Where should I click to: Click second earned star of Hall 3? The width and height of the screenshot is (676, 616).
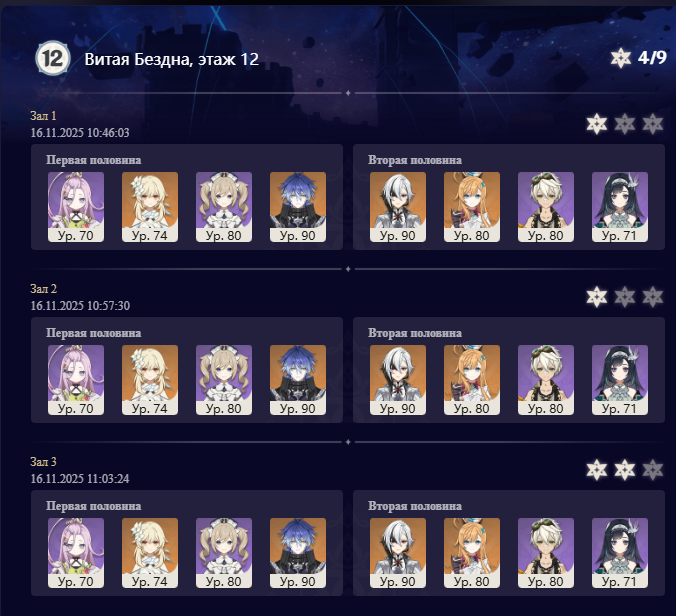(625, 470)
